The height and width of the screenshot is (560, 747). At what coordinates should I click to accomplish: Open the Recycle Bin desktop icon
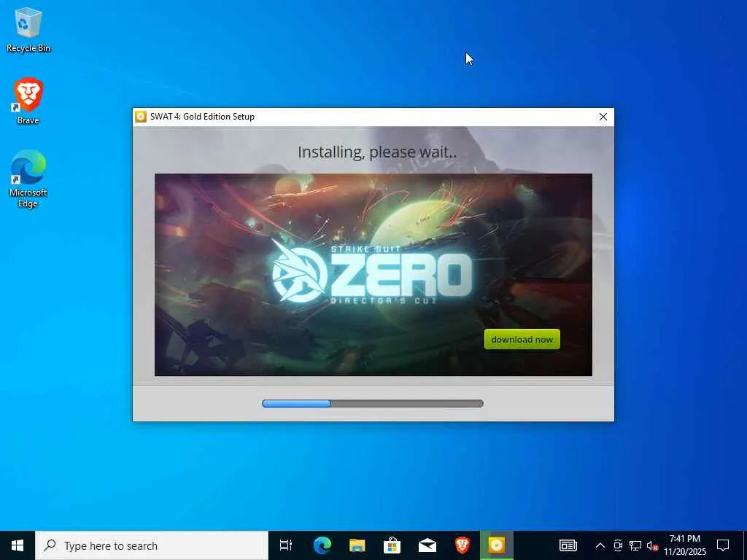(x=28, y=30)
